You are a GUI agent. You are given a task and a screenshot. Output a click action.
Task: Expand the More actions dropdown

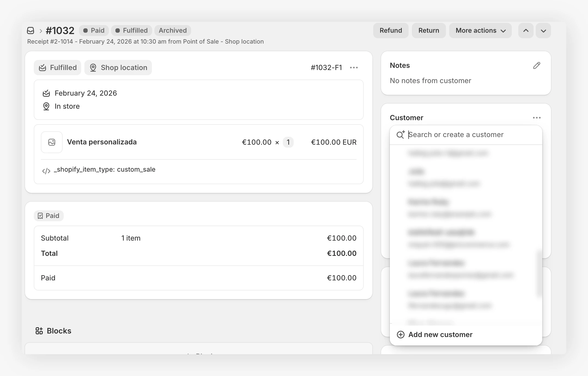pos(480,31)
